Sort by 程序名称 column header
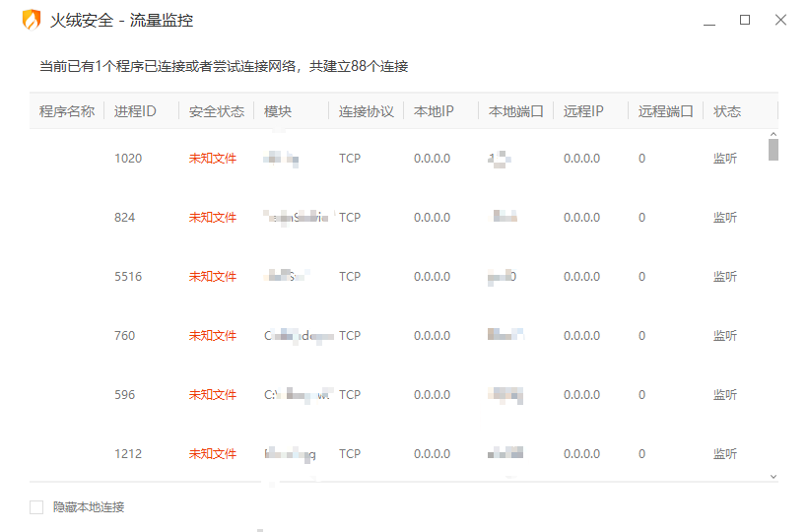The height and width of the screenshot is (532, 808). [x=67, y=111]
